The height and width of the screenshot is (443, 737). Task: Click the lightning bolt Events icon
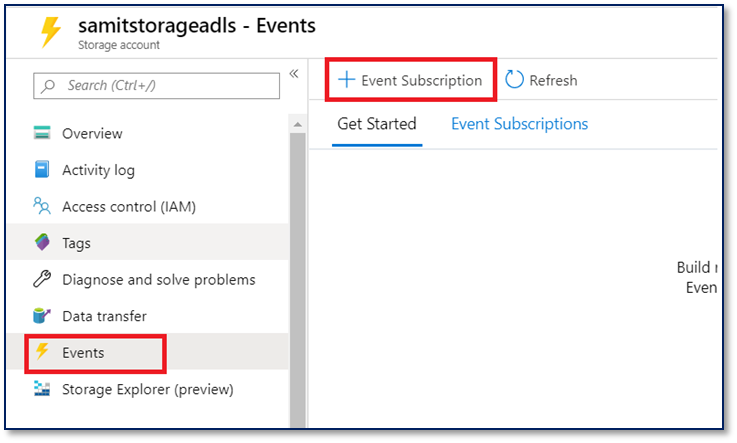tap(42, 352)
